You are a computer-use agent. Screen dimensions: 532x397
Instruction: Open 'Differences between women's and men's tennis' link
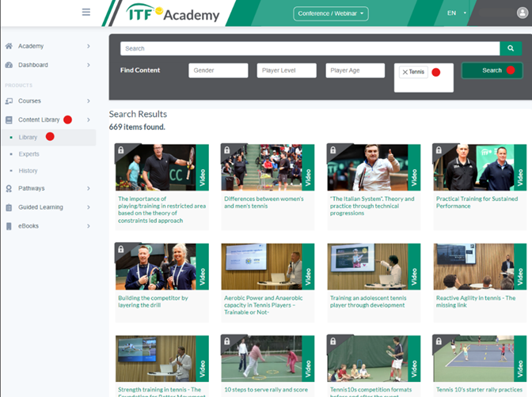point(264,202)
